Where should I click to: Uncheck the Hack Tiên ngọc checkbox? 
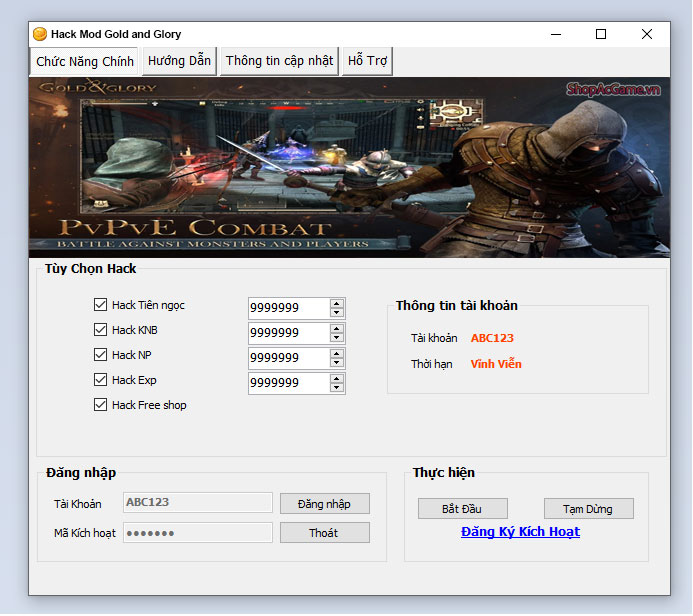100,304
